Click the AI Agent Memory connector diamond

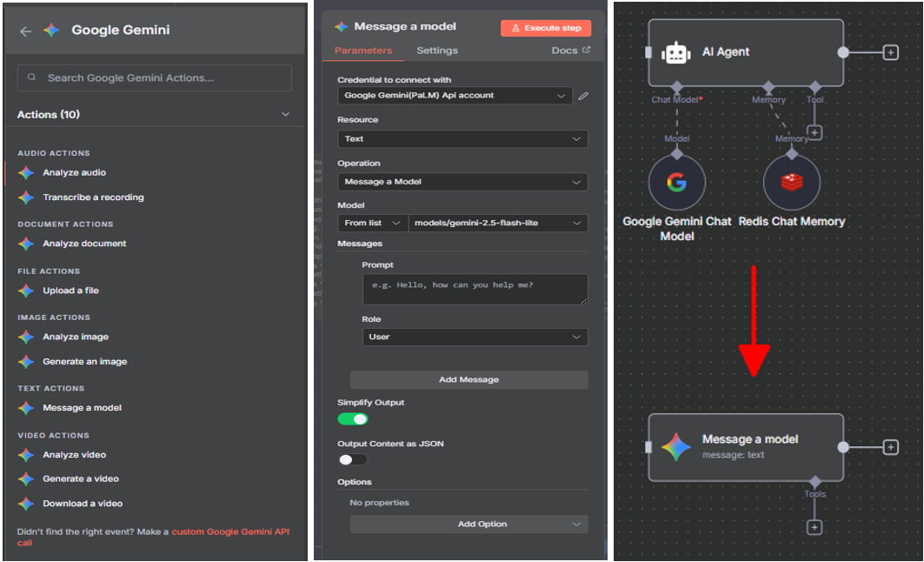[768, 87]
